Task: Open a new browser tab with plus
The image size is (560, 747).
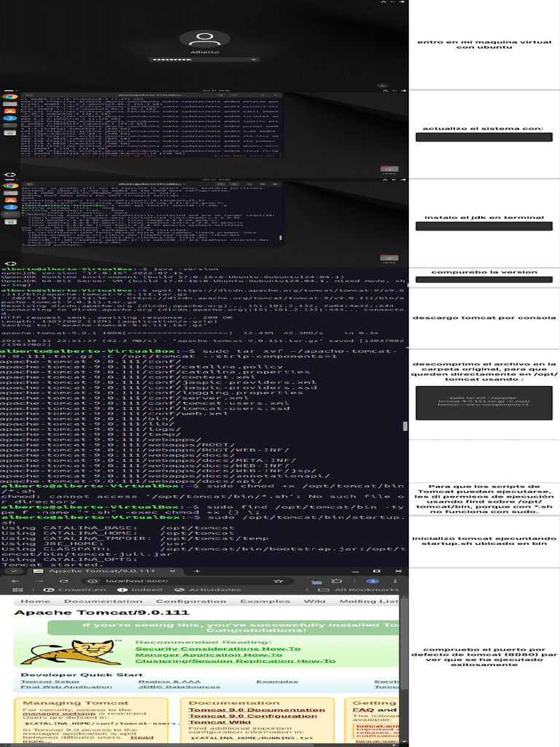Action: (x=197, y=570)
